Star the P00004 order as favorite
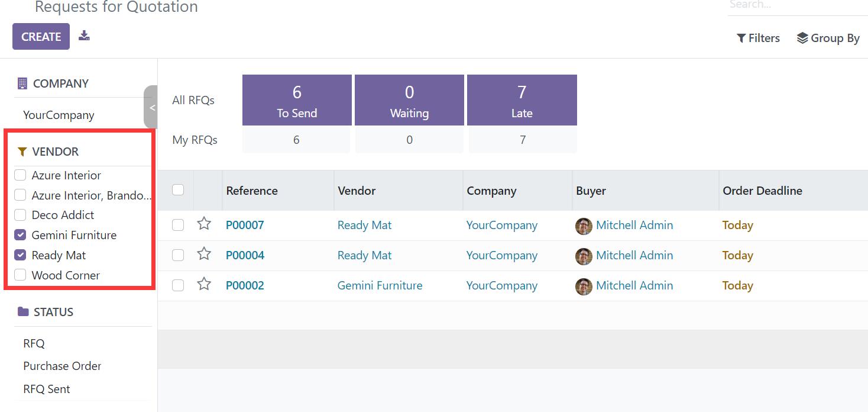 point(204,254)
